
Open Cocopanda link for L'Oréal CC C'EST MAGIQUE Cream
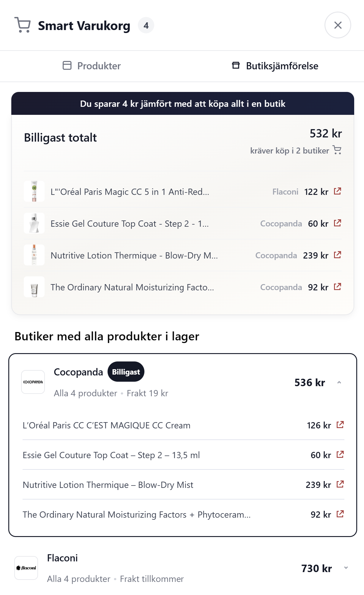click(x=340, y=425)
